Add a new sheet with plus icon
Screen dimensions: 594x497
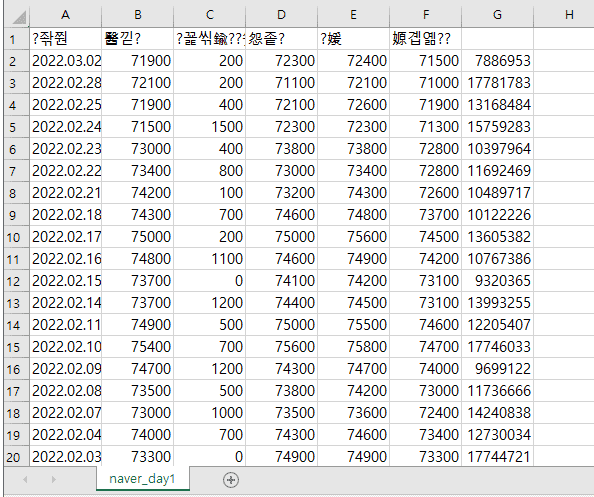pos(231,480)
